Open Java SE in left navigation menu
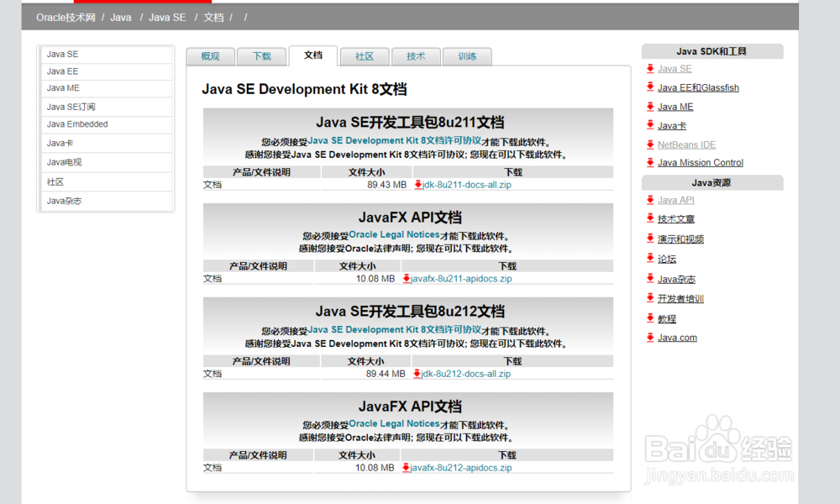 click(x=106, y=55)
